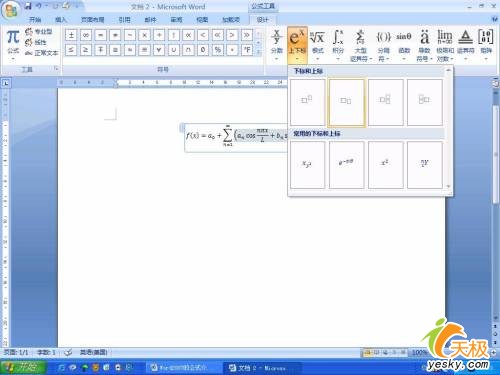Insert the empty set (∅) symbol
This screenshot has height=375, width=500.
click(x=203, y=50)
